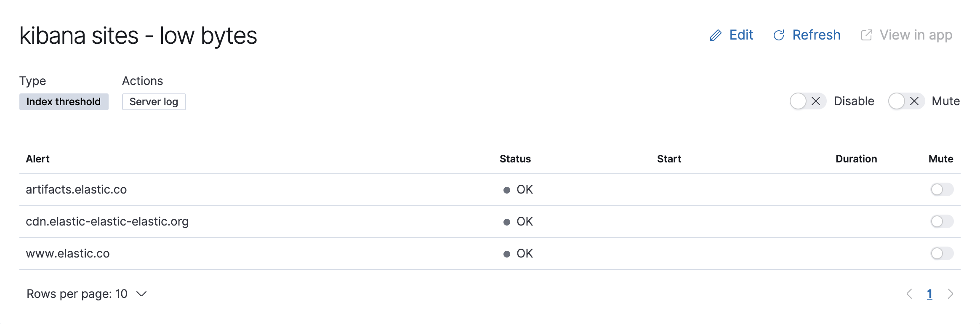Image resolution: width=980 pixels, height=324 pixels.
Task: Click the next page chevron arrow
Action: click(x=951, y=294)
